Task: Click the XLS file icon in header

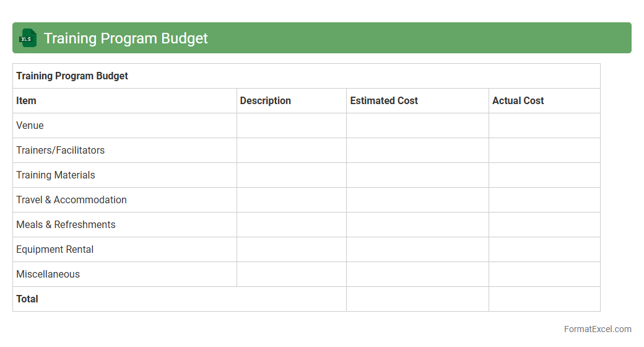Action: click(28, 38)
